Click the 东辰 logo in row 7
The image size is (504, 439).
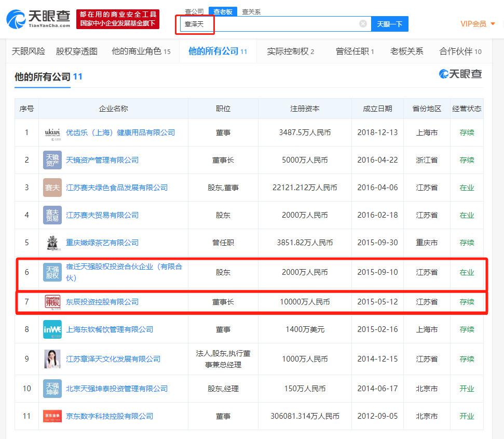pos(52,302)
